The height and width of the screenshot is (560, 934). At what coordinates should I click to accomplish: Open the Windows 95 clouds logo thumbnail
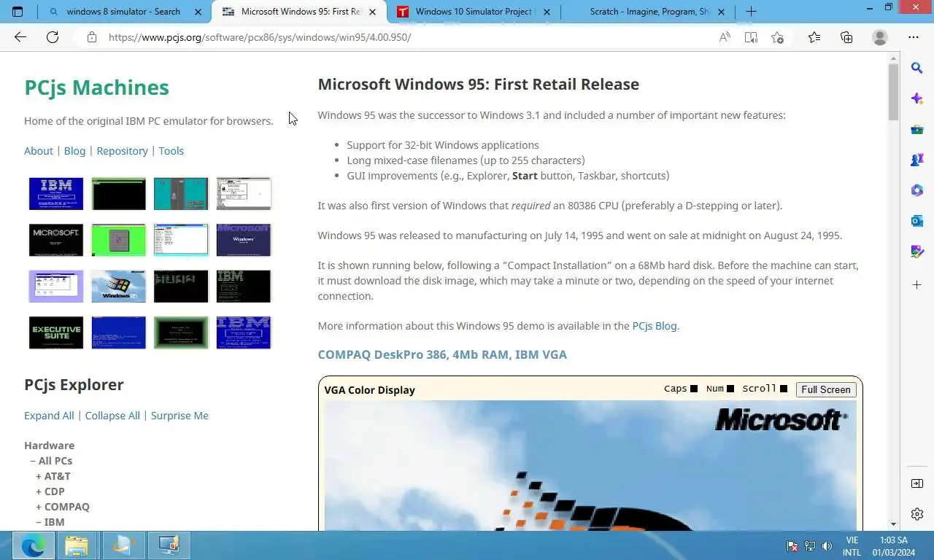(x=118, y=286)
